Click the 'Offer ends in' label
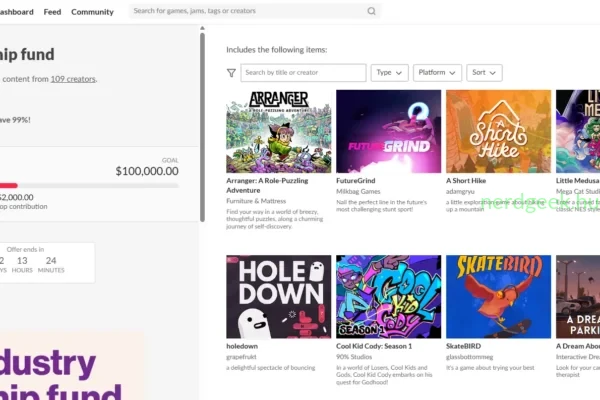This screenshot has width=600, height=400. coord(25,249)
